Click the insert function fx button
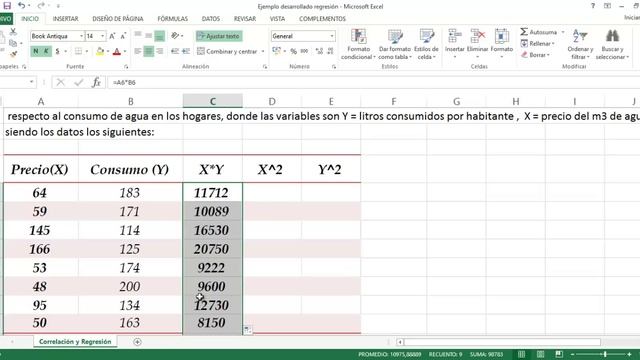 (x=96, y=82)
